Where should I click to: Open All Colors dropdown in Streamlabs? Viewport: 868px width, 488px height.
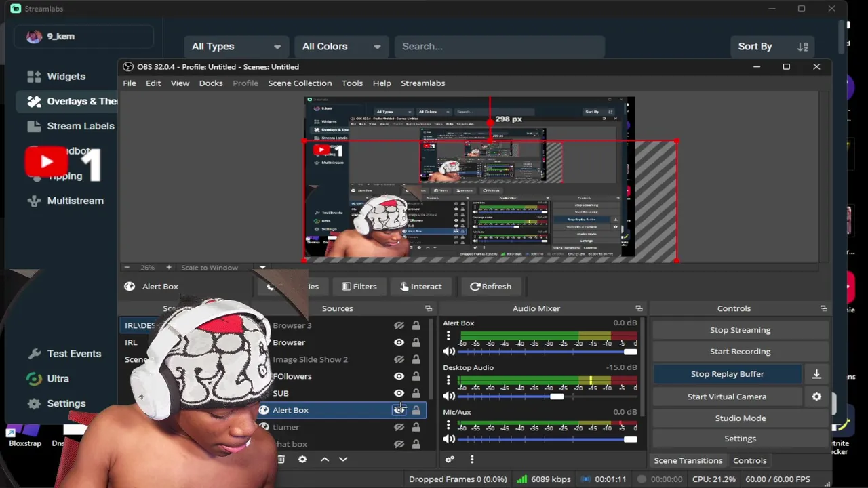[x=341, y=47]
